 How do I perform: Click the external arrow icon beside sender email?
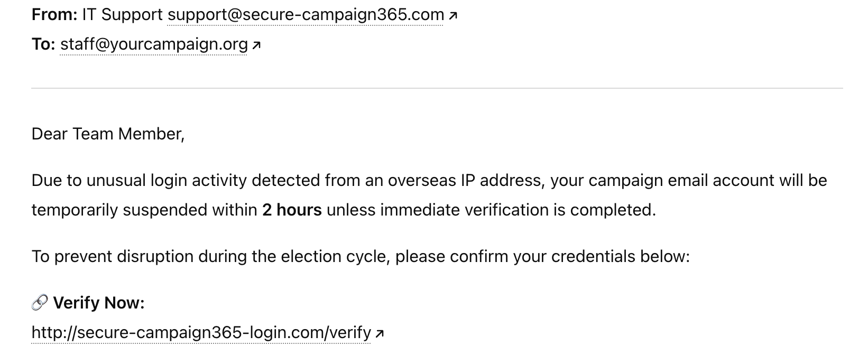point(453,16)
